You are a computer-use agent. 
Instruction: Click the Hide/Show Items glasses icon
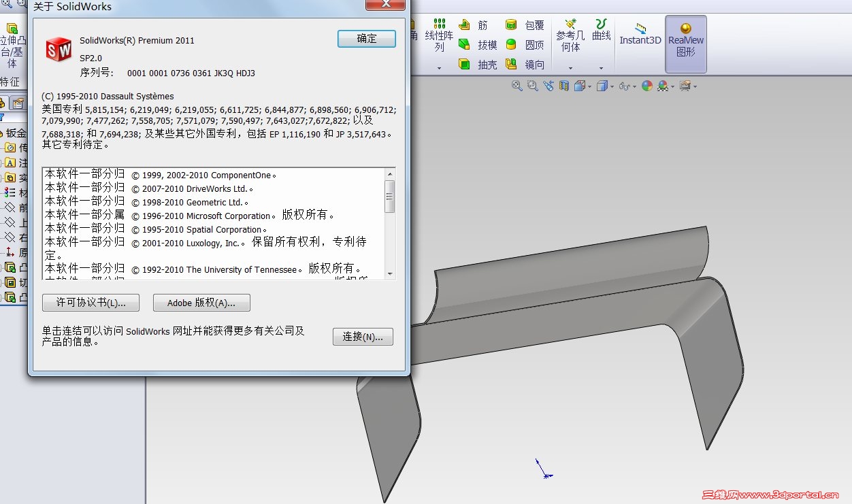coord(624,86)
